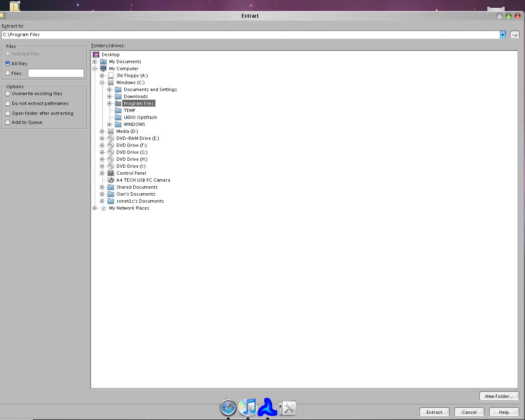525x420 pixels.
Task: Click the Extract button
Action: [x=434, y=412]
